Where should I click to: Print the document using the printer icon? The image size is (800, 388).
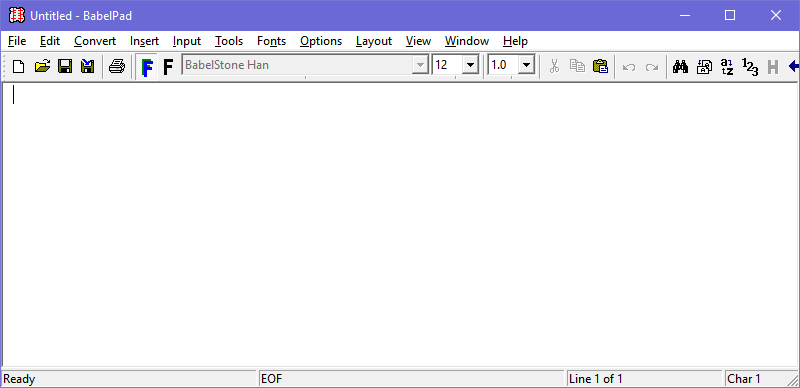117,66
